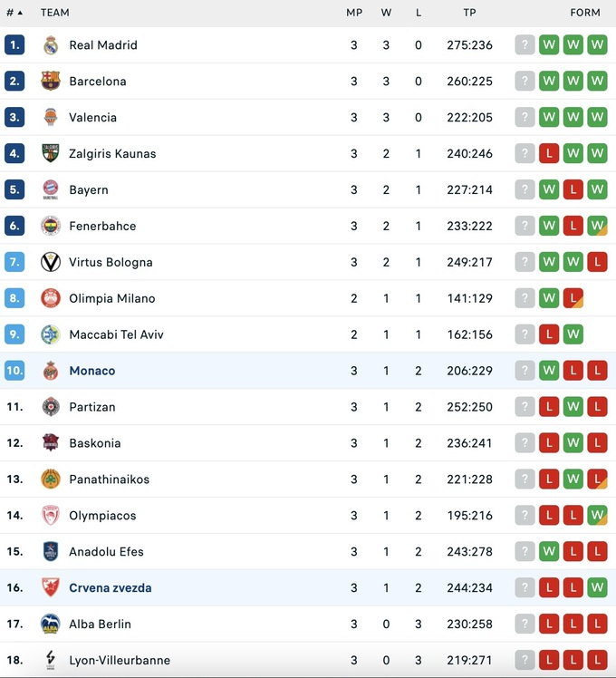Click Valencia's rightmost green W form badge
616x678 pixels.
(x=597, y=118)
